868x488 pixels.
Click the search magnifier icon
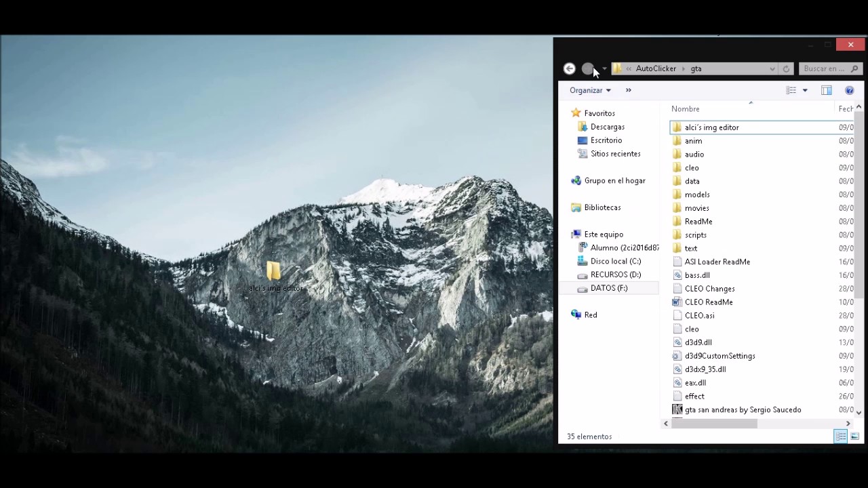(855, 68)
